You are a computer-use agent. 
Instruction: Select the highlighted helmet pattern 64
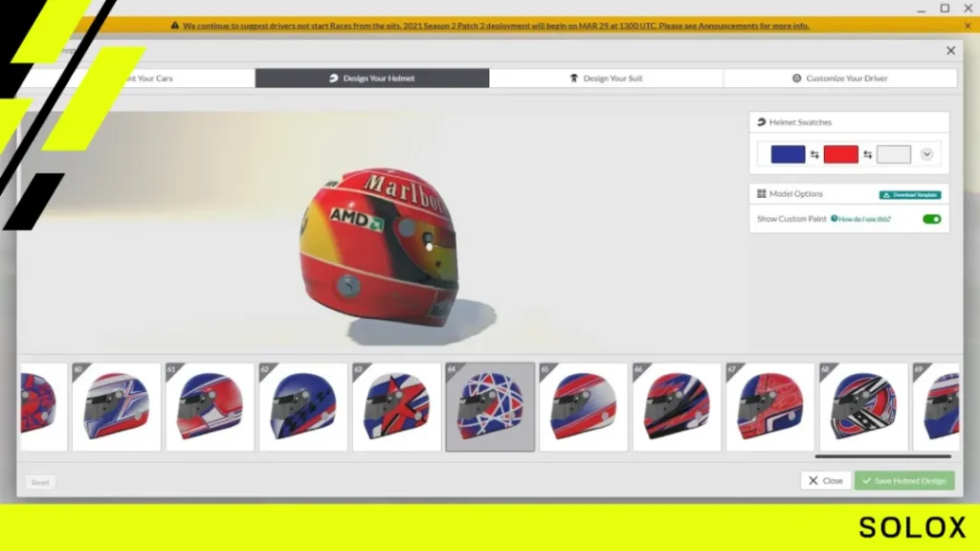pyautogui.click(x=490, y=407)
